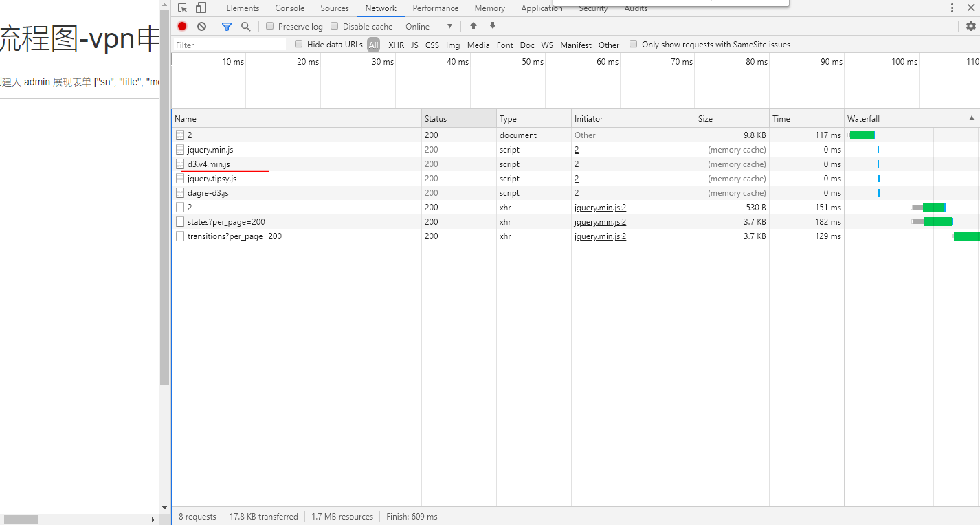Screen dimensions: 980x525
Task: Filter requests by JS type
Action: (414, 45)
